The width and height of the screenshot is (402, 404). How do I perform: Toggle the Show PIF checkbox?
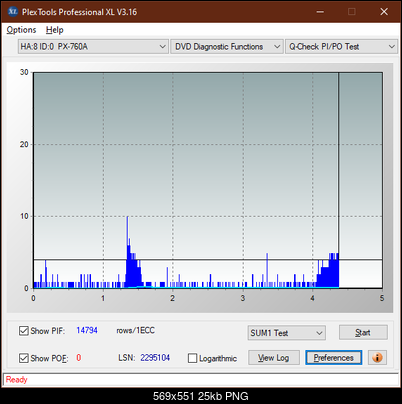24,331
